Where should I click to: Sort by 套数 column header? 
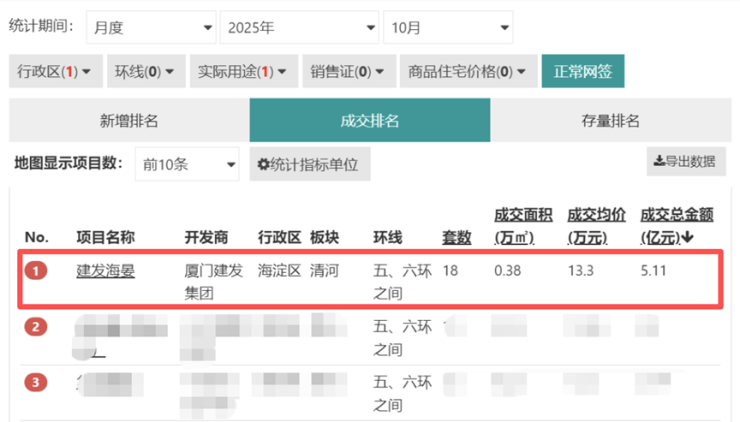[457, 237]
